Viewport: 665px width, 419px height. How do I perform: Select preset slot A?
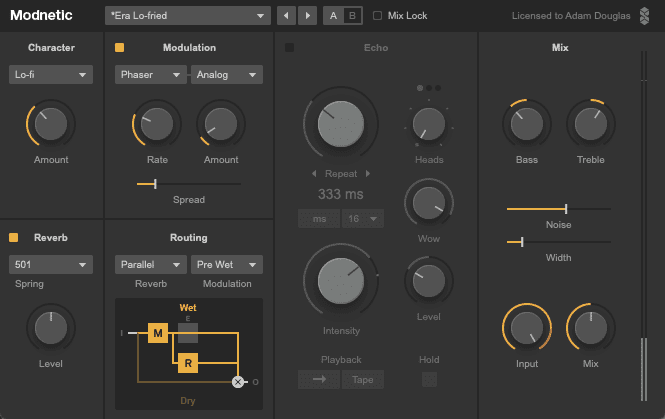coord(333,16)
